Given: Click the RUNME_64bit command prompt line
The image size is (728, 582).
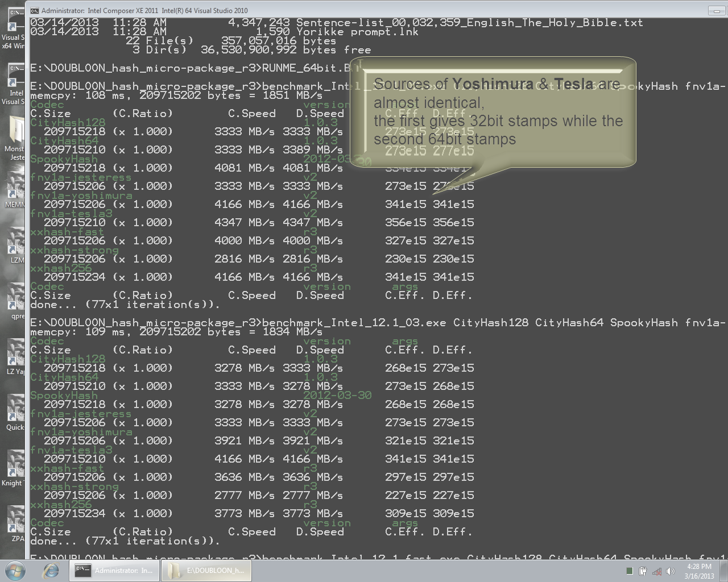Looking at the screenshot, I should click(195, 68).
